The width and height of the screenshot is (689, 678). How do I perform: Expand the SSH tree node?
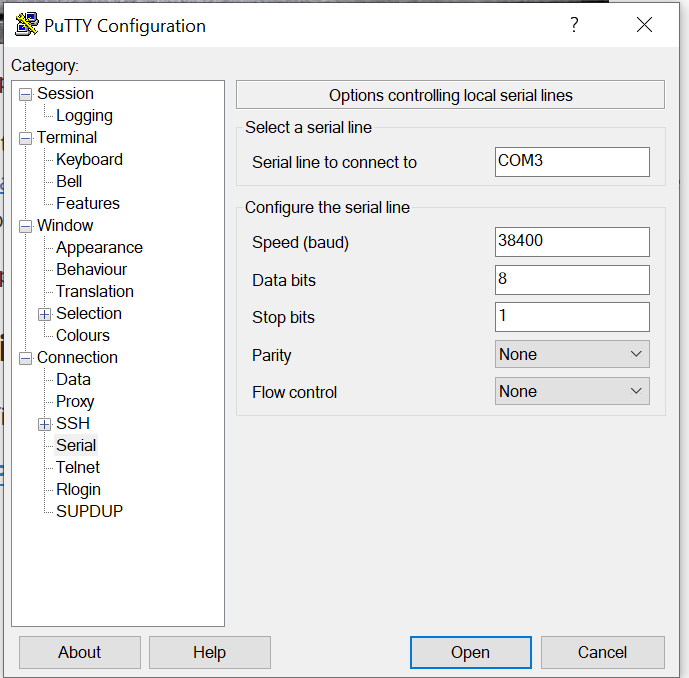click(x=44, y=424)
